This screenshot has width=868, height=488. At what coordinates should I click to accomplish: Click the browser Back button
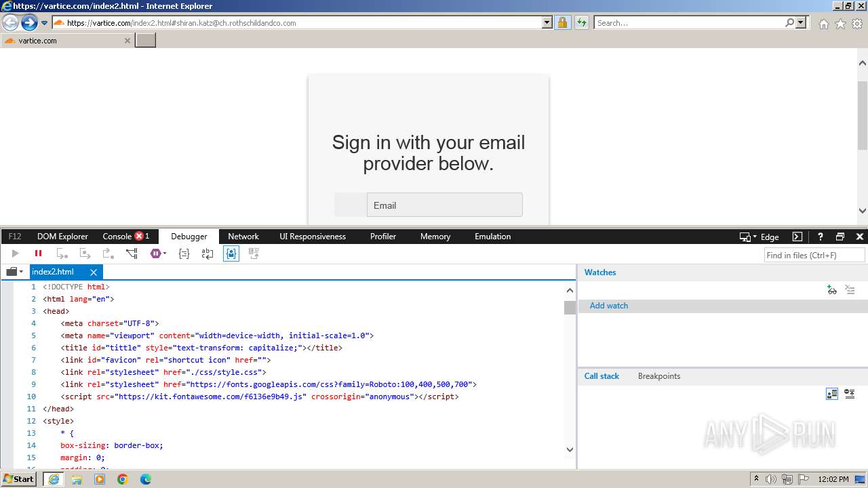(x=10, y=23)
